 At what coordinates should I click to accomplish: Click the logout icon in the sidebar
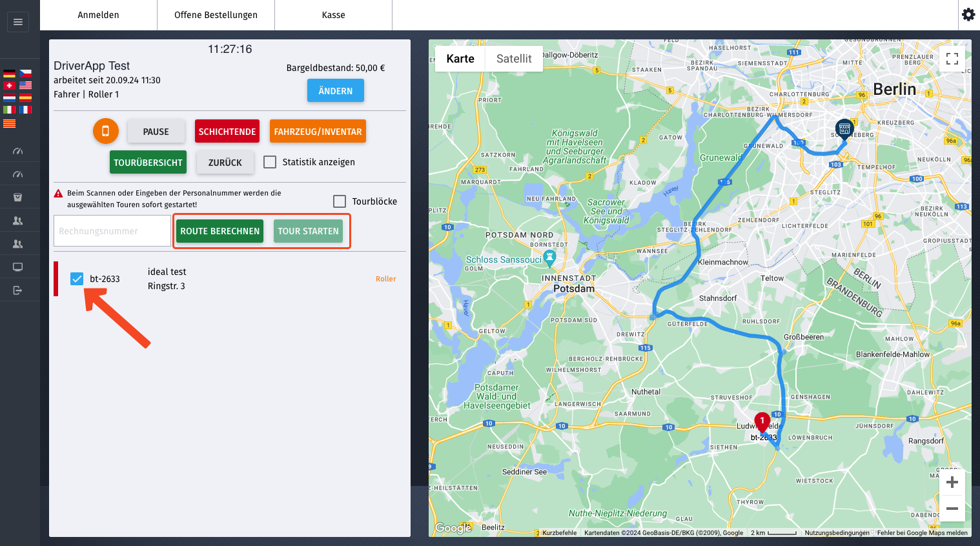click(x=18, y=290)
